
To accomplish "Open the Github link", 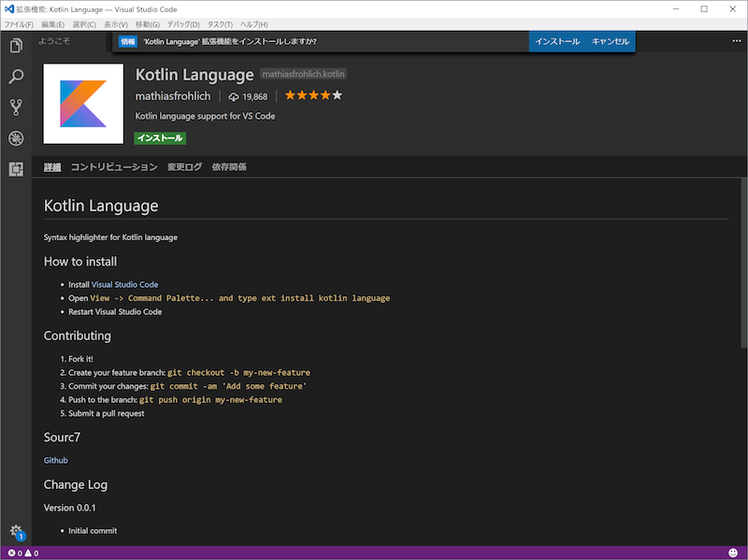I will point(56,460).
